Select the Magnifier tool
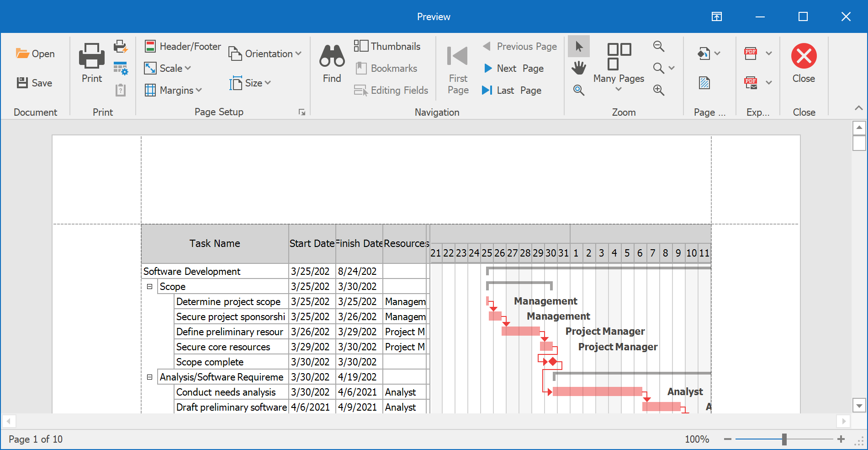Screen dimensions: 868x450 coord(578,90)
